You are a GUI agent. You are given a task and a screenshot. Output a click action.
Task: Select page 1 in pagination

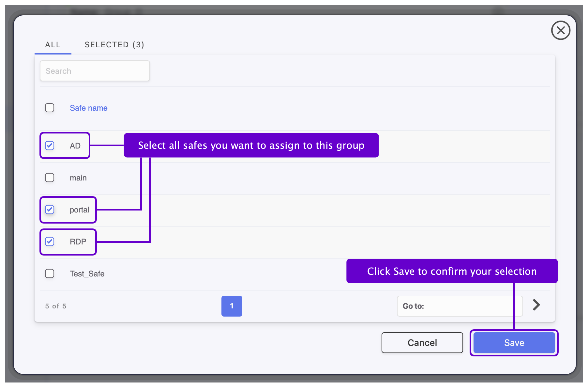click(232, 306)
